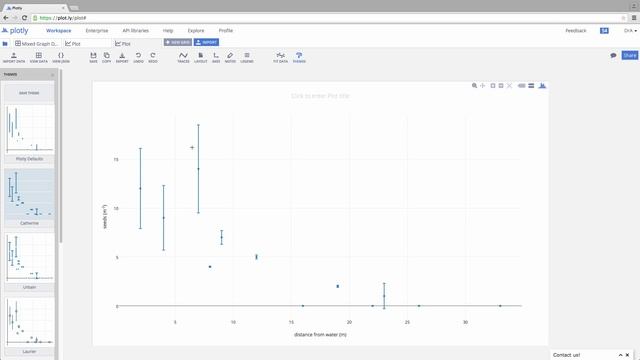Viewport: 640px width, 360px height.
Task: Click the plotly home logo
Action: coord(15,31)
